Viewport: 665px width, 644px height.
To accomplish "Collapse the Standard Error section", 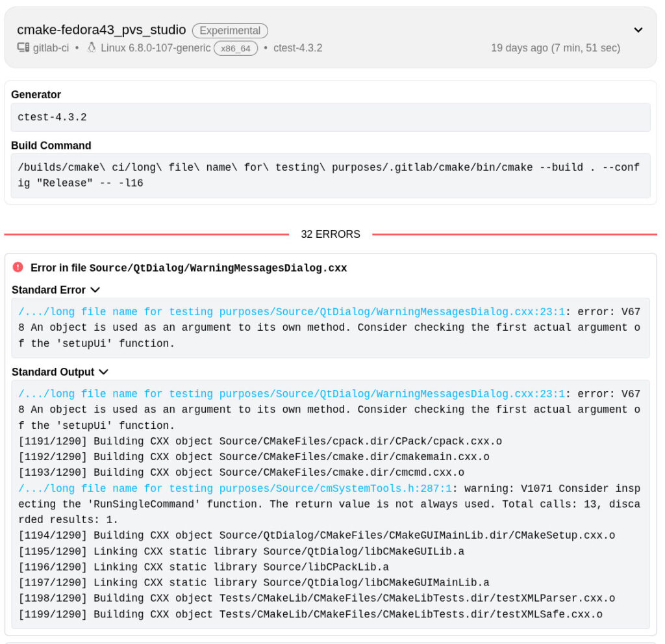I will coord(95,290).
